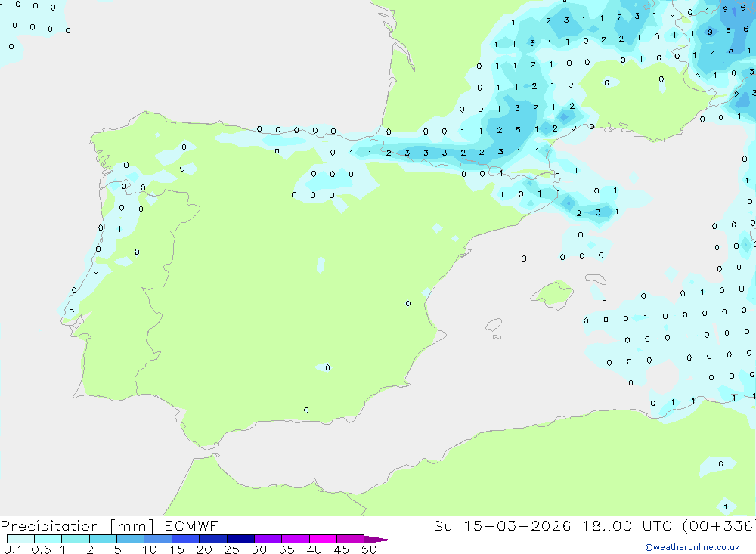
Task: Click the weekday label "Su"
Action: [x=443, y=525]
